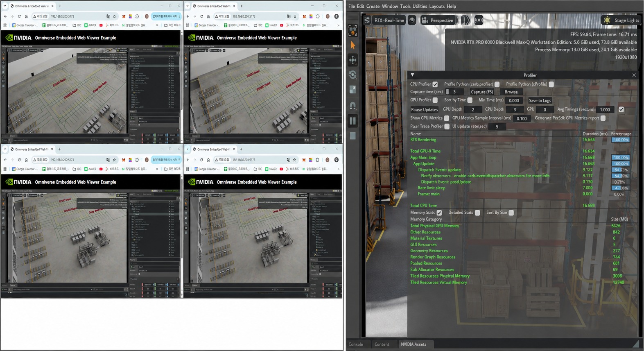Click translate icon in 192.168.0.202 browser window
The image size is (644, 351).
click(108, 160)
